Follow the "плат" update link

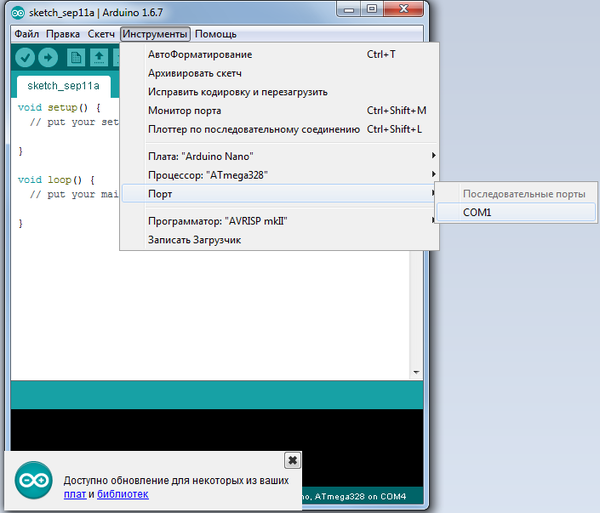pos(74,494)
